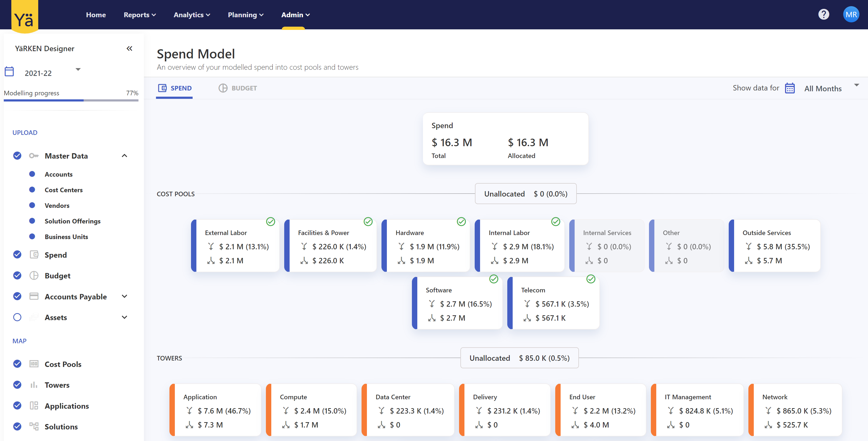Image resolution: width=868 pixels, height=441 pixels.
Task: Open the Analytics menu
Action: [192, 15]
